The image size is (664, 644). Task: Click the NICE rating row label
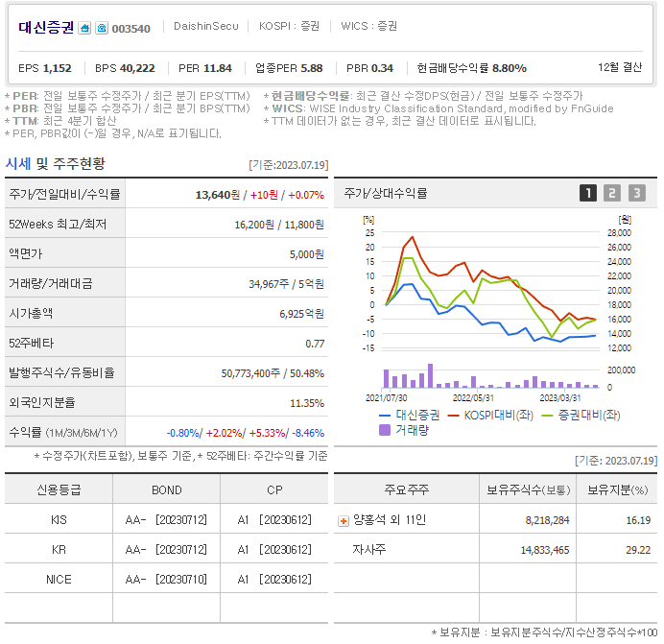pos(59,579)
